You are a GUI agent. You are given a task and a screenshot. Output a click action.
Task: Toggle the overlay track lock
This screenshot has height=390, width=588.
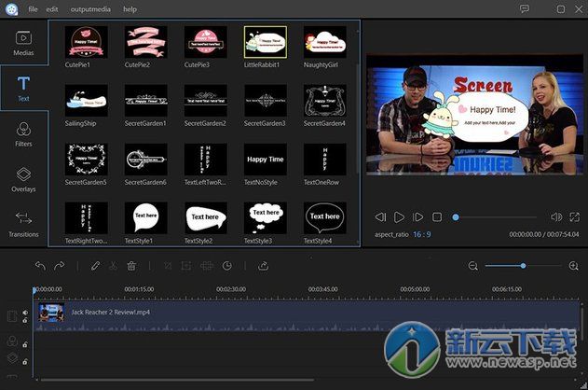[25, 361]
